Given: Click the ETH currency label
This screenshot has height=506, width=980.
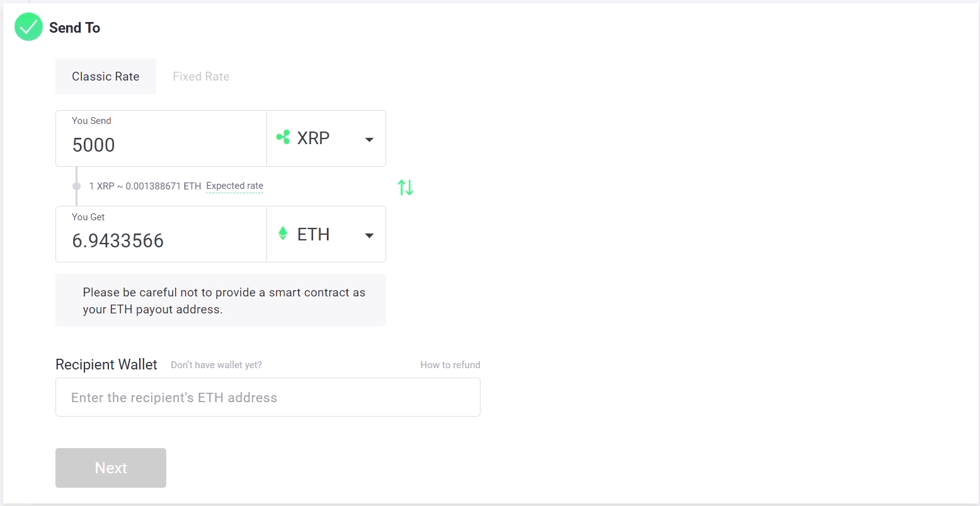Looking at the screenshot, I should click(313, 234).
